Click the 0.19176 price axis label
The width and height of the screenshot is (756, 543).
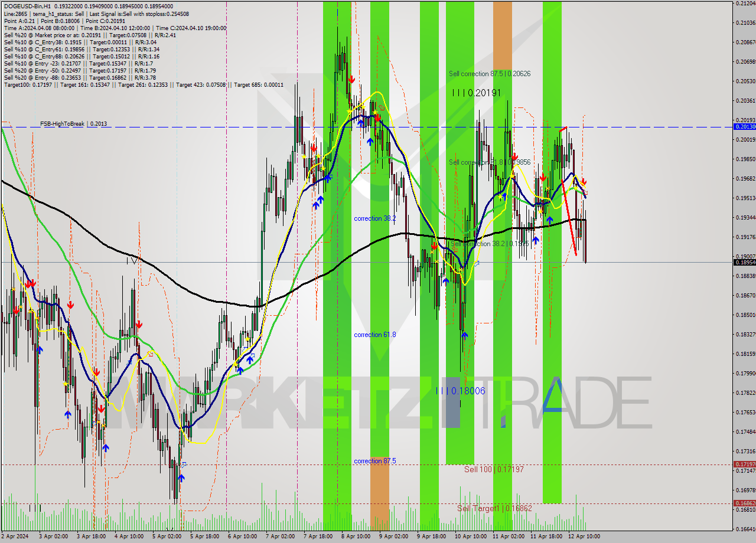745,237
